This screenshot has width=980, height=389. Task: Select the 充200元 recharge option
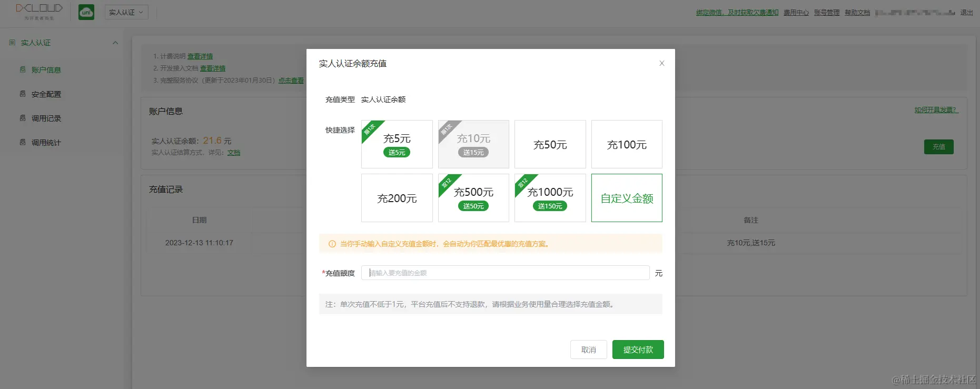[397, 198]
